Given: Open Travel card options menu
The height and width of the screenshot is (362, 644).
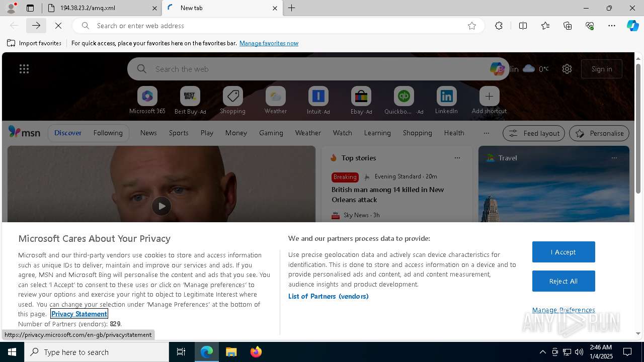Looking at the screenshot, I should pyautogui.click(x=614, y=158).
